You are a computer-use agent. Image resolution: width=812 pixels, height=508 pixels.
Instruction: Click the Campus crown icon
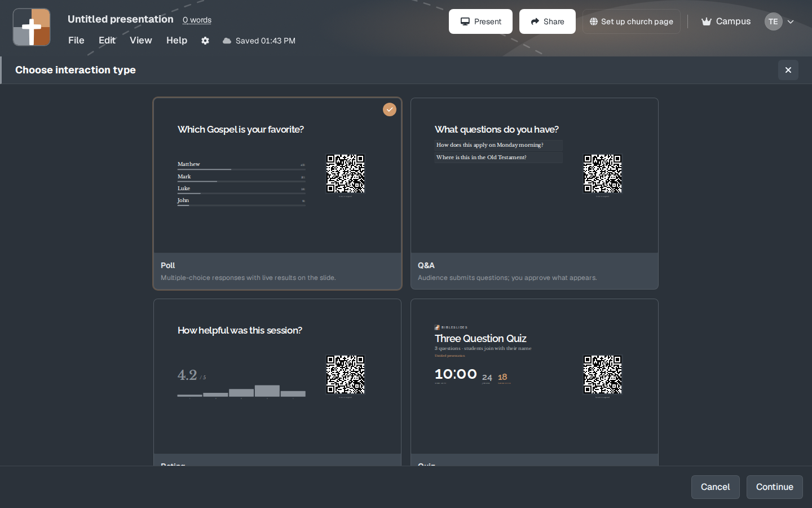[x=706, y=21]
